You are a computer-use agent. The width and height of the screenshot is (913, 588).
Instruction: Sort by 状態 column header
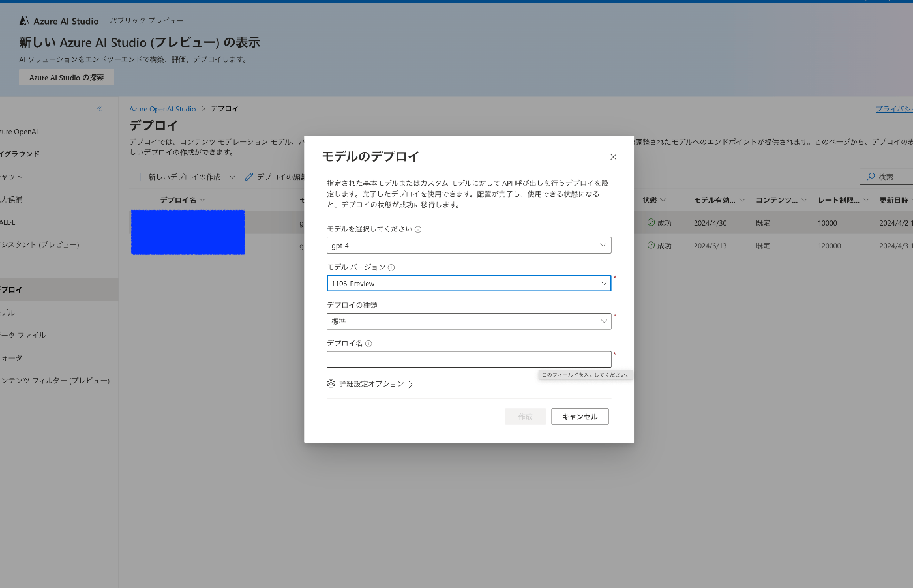point(654,200)
